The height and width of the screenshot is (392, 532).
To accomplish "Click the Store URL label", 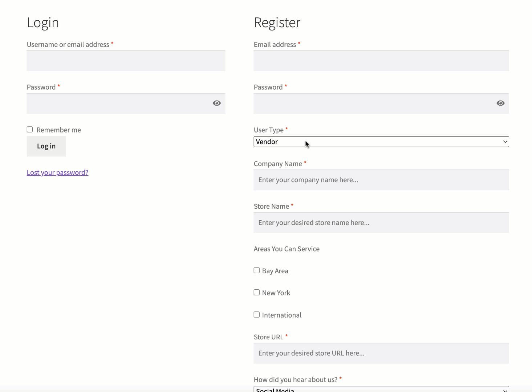I will click(x=268, y=337).
